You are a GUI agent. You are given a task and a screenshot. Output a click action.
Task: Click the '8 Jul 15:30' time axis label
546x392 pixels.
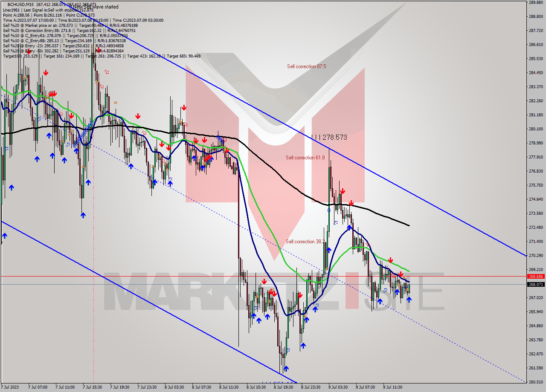256,387
